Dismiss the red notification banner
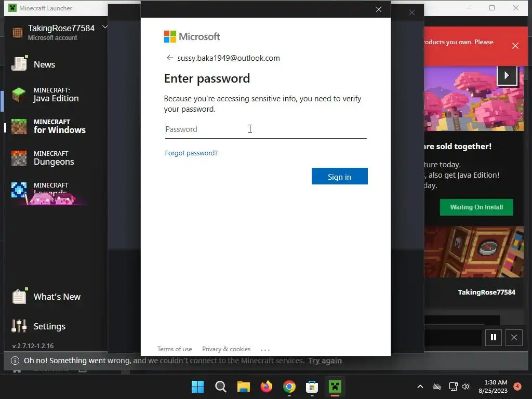 515,46
